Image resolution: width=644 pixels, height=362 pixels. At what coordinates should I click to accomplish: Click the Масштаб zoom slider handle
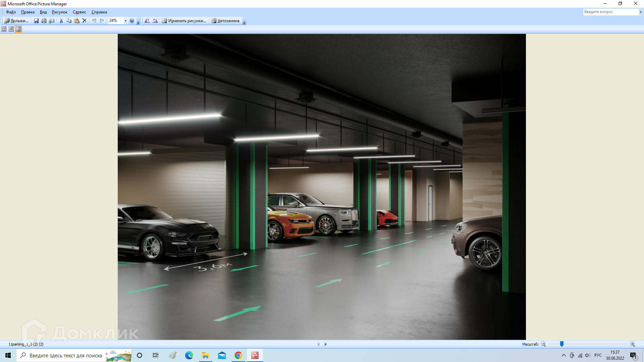coord(561,344)
